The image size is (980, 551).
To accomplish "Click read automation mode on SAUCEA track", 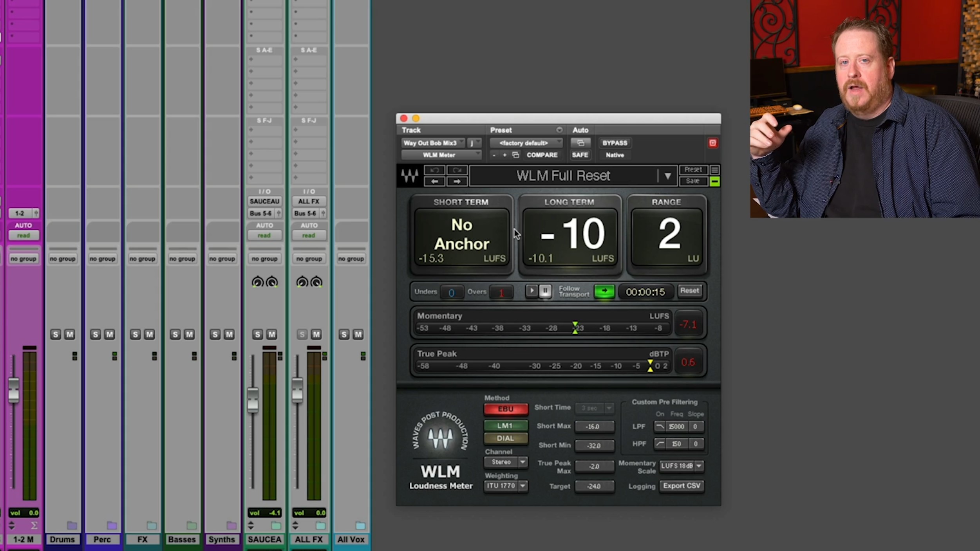I will 264,236.
